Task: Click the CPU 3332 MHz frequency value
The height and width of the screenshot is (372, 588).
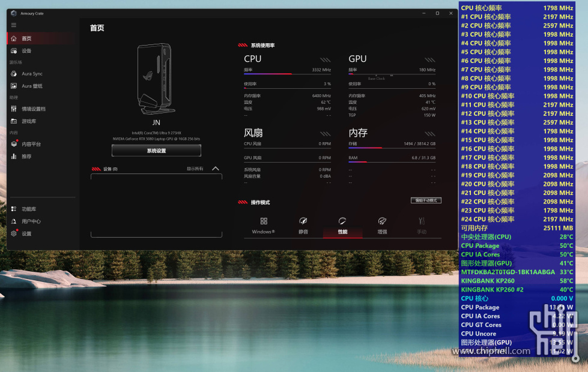Action: pos(321,70)
